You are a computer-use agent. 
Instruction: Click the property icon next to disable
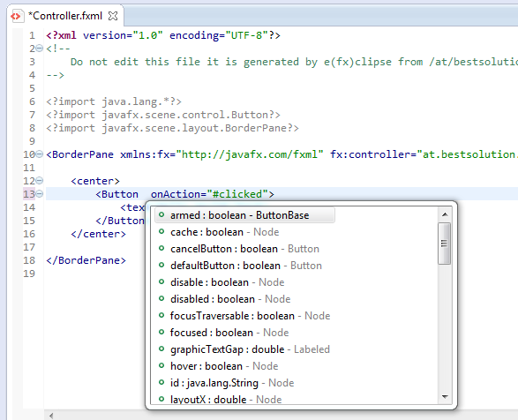coord(161,281)
